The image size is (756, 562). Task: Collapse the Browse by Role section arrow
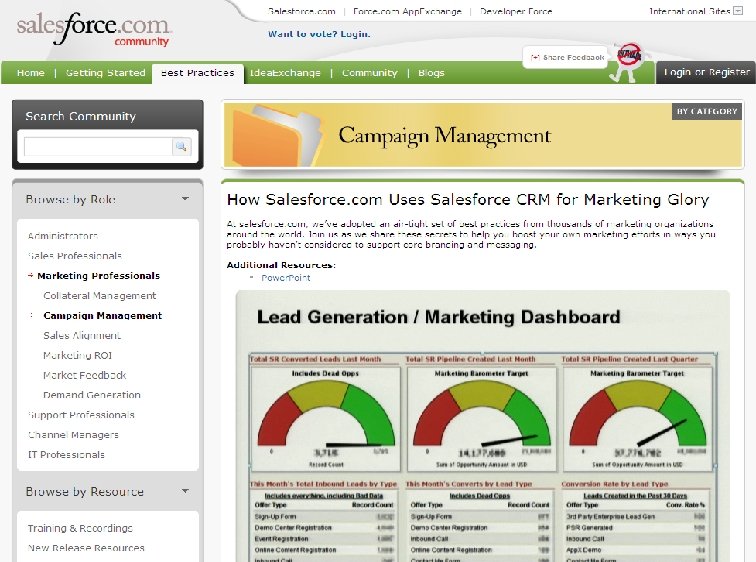point(185,199)
